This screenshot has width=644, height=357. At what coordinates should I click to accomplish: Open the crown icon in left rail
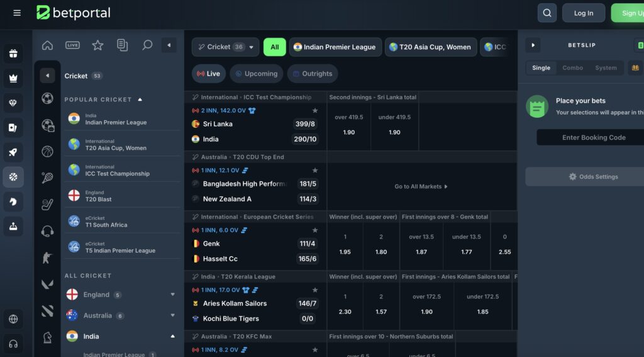tap(13, 78)
